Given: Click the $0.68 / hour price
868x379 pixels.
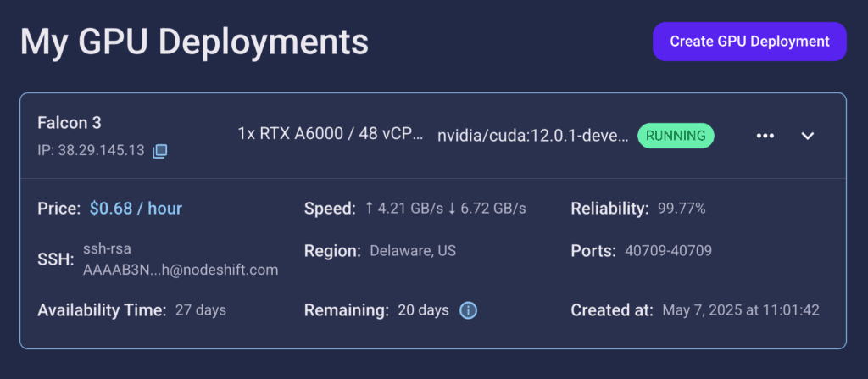Looking at the screenshot, I should 136,209.
